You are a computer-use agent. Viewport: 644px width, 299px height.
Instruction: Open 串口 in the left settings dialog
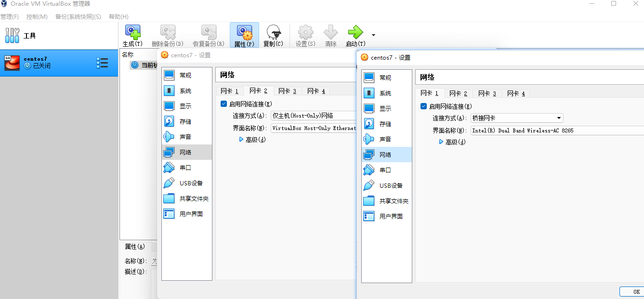pos(187,168)
